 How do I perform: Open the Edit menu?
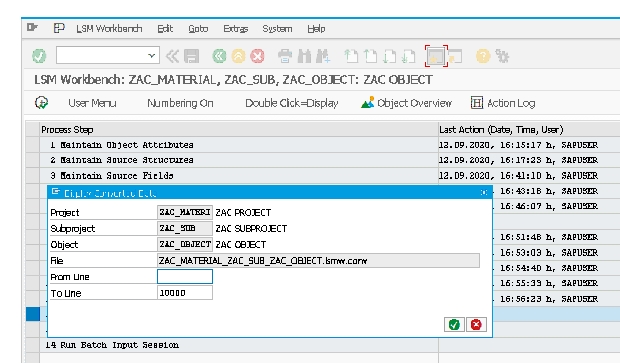[165, 28]
